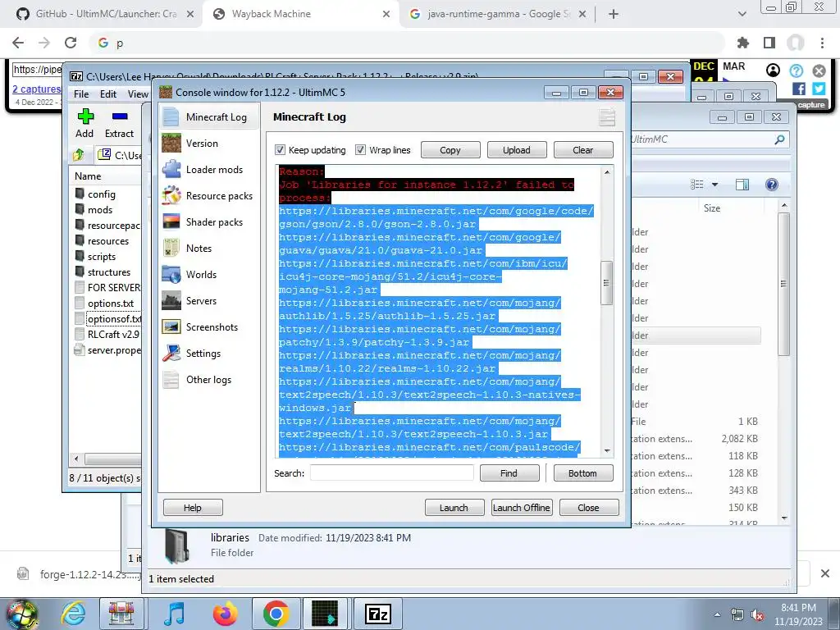Viewport: 840px width, 630px height.
Task: Open a new Chrome tab
Action: pos(614,14)
